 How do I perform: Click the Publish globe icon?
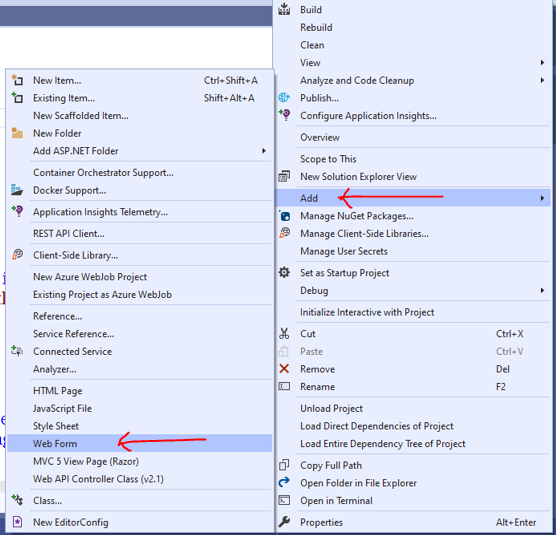click(284, 98)
